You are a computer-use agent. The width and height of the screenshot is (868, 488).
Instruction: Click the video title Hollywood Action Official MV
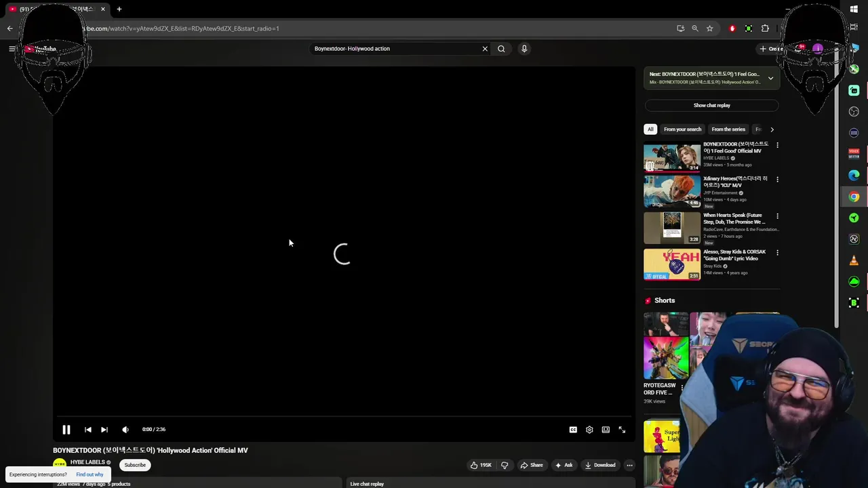[x=151, y=451]
